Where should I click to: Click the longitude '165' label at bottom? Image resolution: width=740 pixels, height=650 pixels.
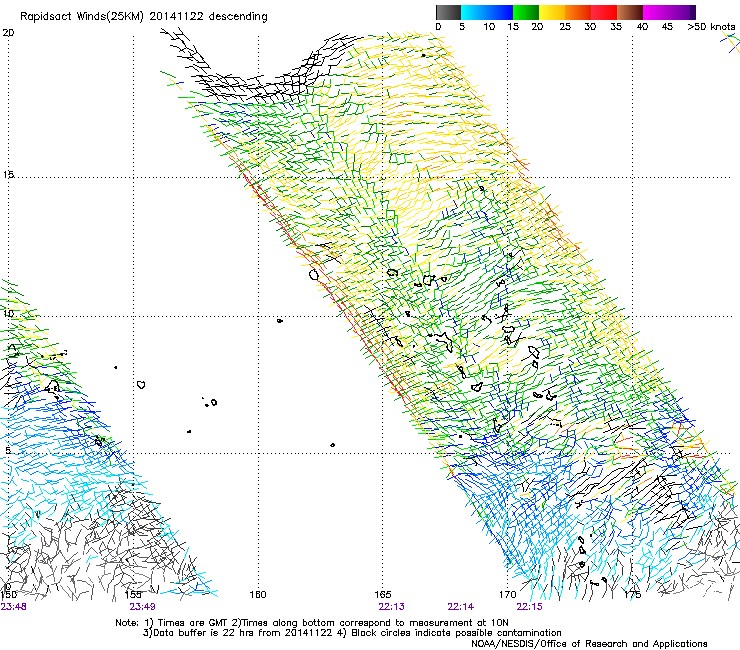[382, 594]
